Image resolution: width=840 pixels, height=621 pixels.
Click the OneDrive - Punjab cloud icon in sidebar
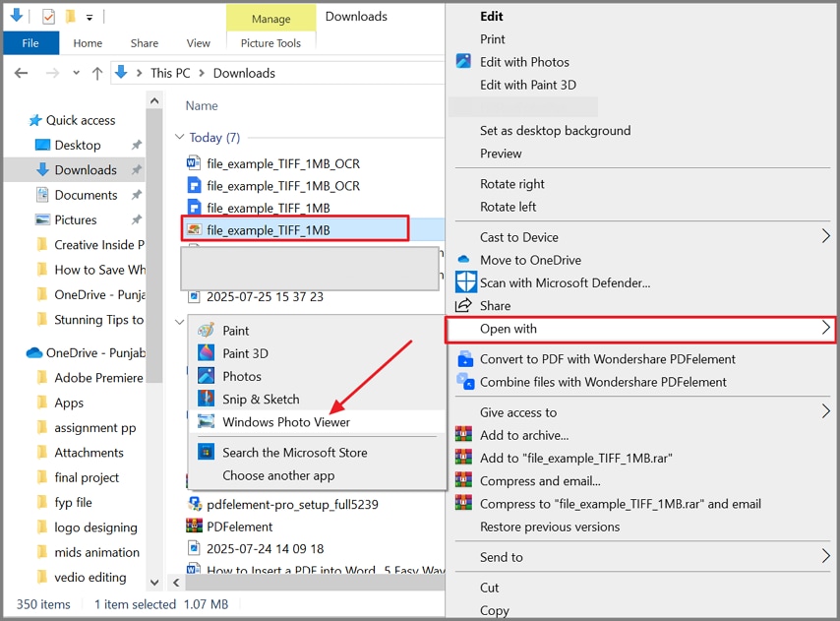coord(33,352)
